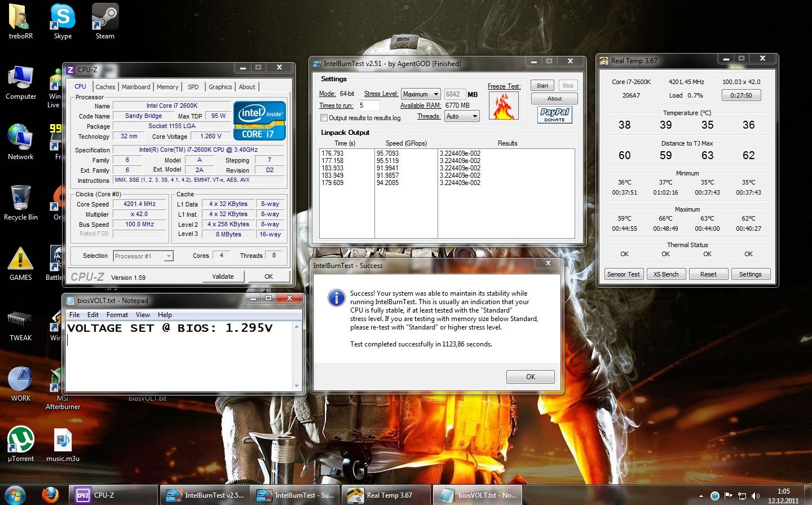Switch to the SPD tab in CPU-Z
This screenshot has height=505, width=812.
click(193, 87)
